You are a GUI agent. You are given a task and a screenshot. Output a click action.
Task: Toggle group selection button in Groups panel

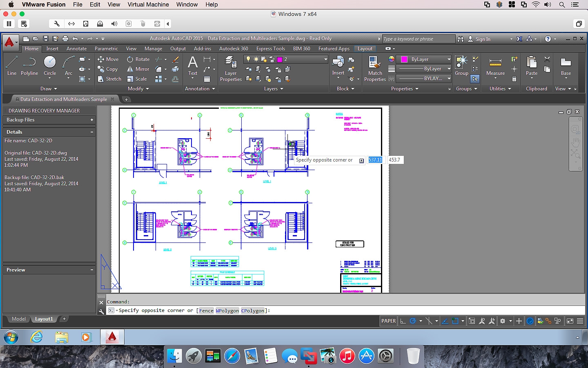click(475, 79)
